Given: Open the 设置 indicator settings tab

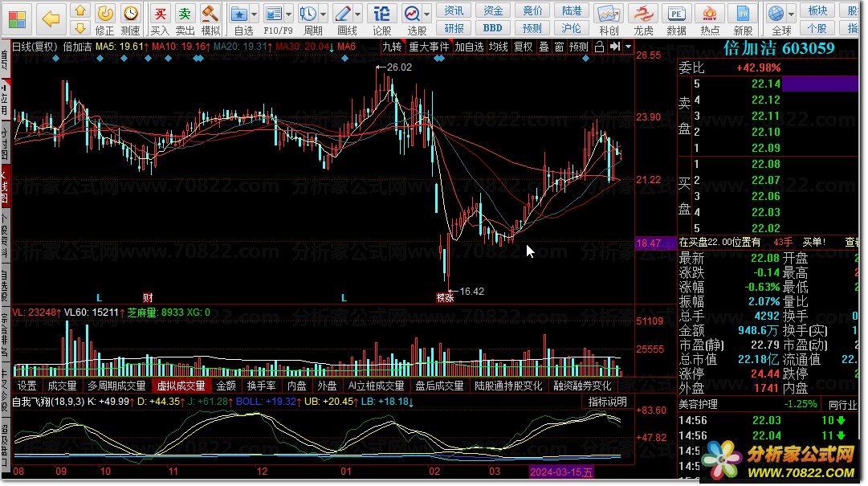Looking at the screenshot, I should click(x=27, y=386).
